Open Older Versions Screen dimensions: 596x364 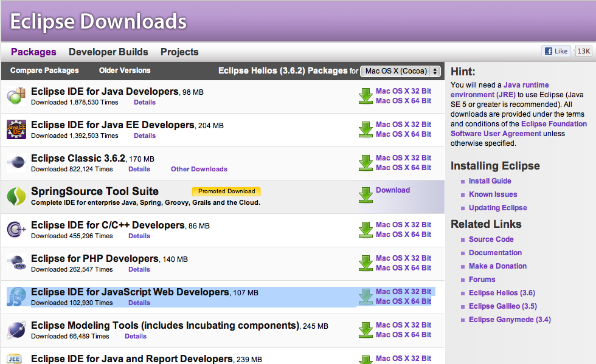(x=125, y=70)
